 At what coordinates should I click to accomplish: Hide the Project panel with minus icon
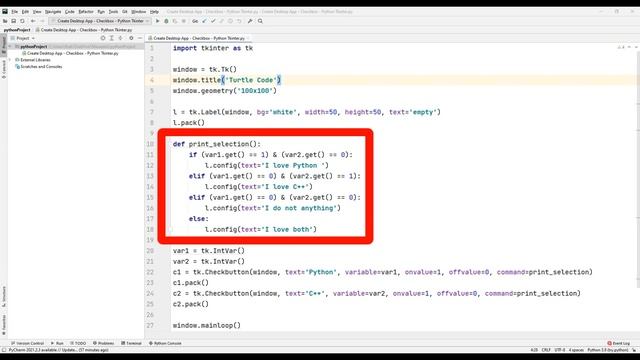click(140, 38)
